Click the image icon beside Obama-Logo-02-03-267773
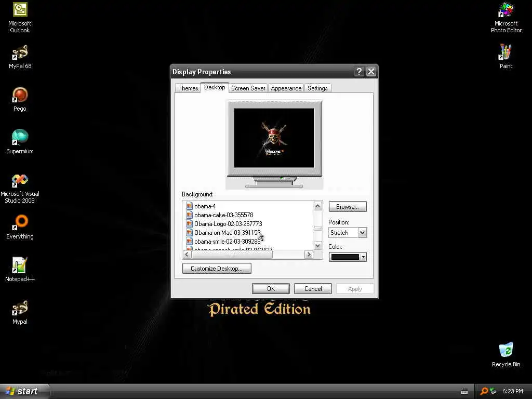The height and width of the screenshot is (399, 532). pyautogui.click(x=189, y=223)
